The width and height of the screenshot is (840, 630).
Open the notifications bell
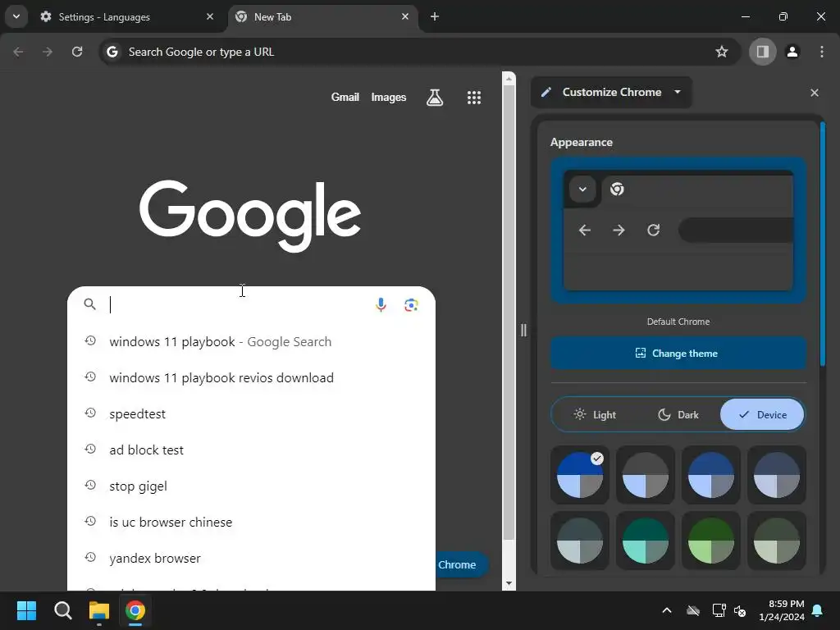coord(818,610)
